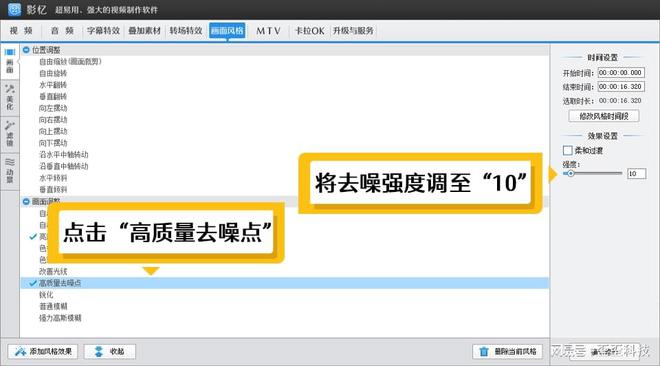Click the 添加风格效果 button
660x366 pixels.
point(43,351)
